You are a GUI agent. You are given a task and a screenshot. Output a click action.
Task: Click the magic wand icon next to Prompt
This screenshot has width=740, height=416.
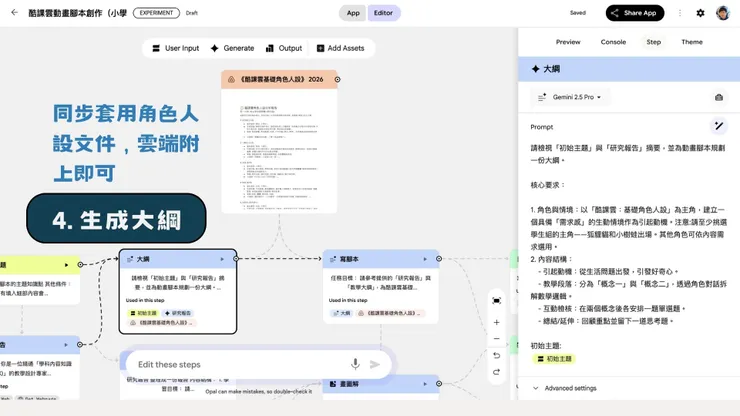point(719,126)
